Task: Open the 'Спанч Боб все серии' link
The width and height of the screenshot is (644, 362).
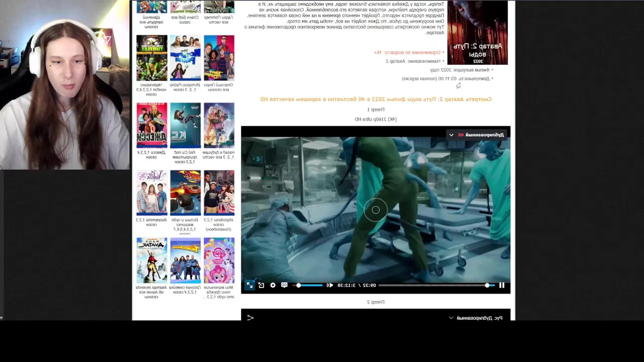Action: (x=185, y=20)
